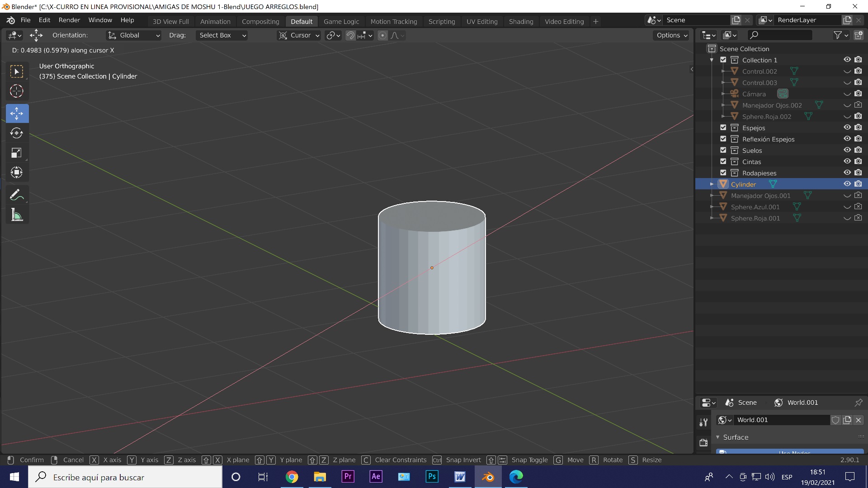Open the Select Box drag dropdown
The image size is (868, 488).
[222, 35]
